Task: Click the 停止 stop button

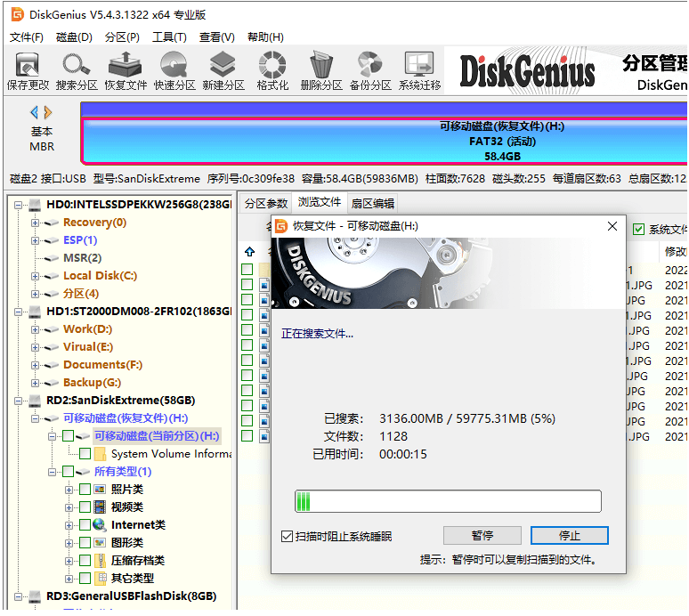Action: click(x=570, y=535)
